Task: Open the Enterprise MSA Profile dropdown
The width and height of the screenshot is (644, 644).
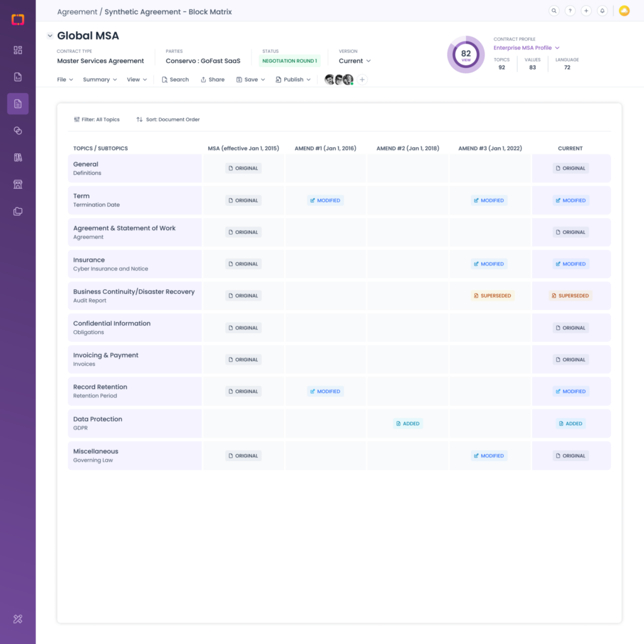Action: point(526,47)
